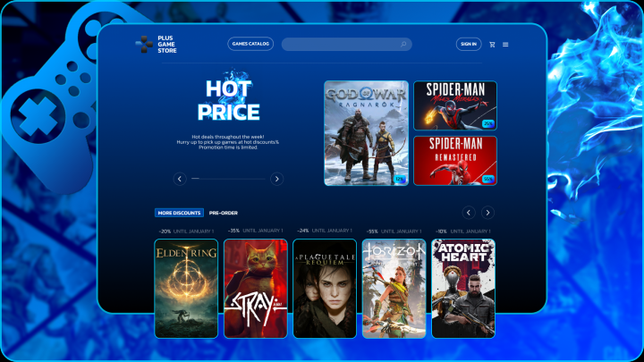Open the Horizon game card

click(394, 289)
